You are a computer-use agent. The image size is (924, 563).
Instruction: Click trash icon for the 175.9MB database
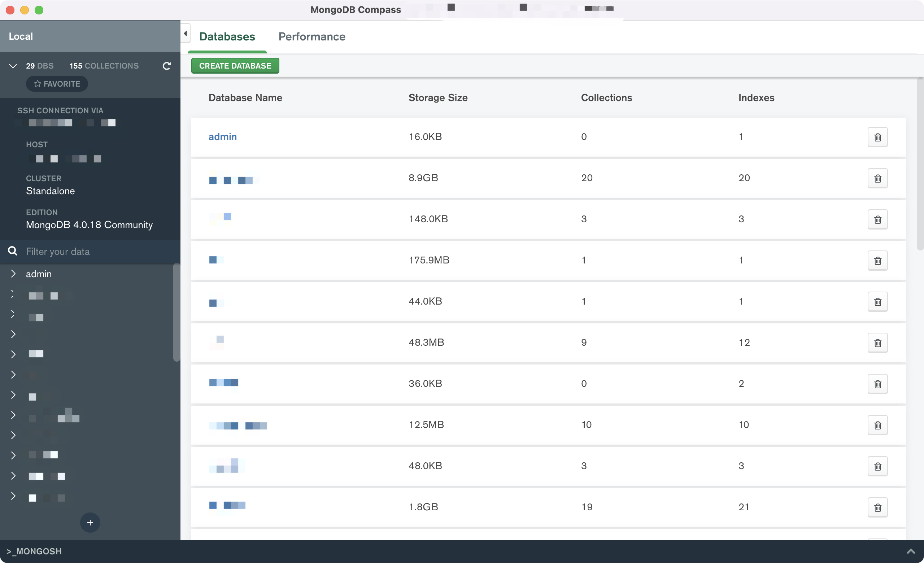877,261
